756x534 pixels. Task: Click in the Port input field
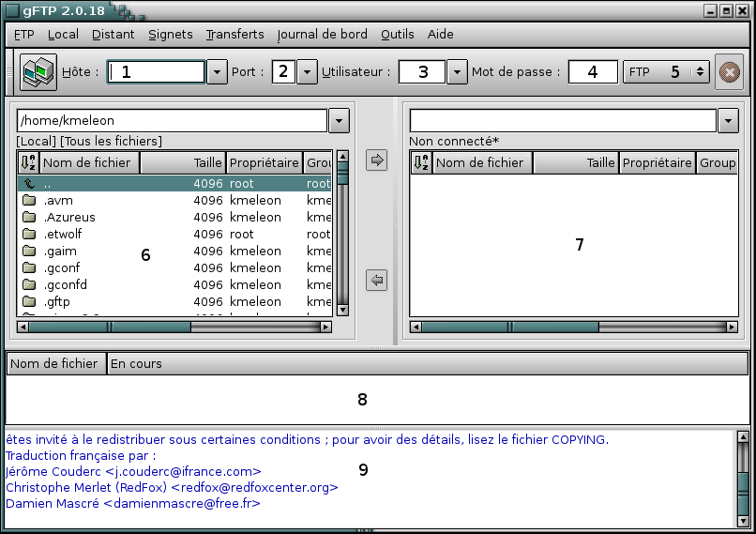(x=283, y=72)
